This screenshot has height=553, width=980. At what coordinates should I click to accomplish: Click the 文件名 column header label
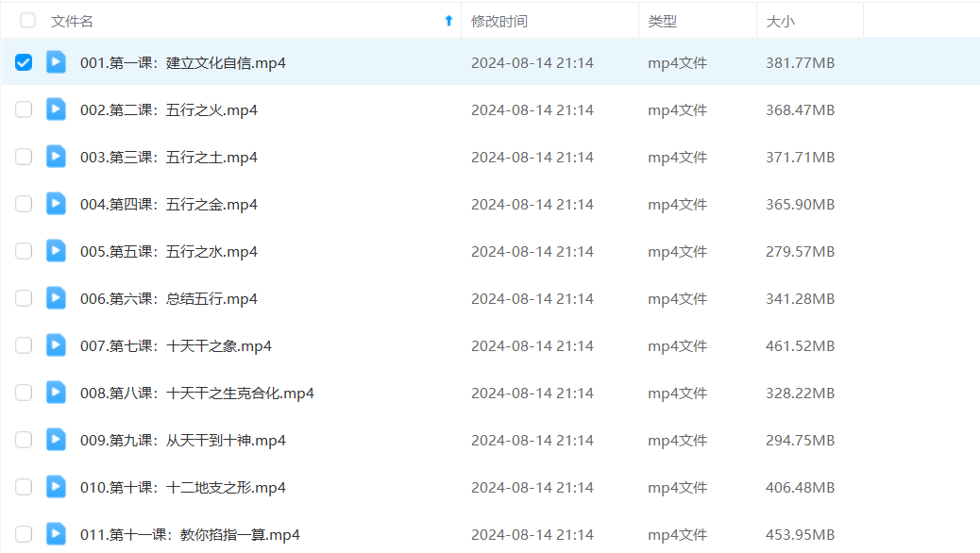72,21
